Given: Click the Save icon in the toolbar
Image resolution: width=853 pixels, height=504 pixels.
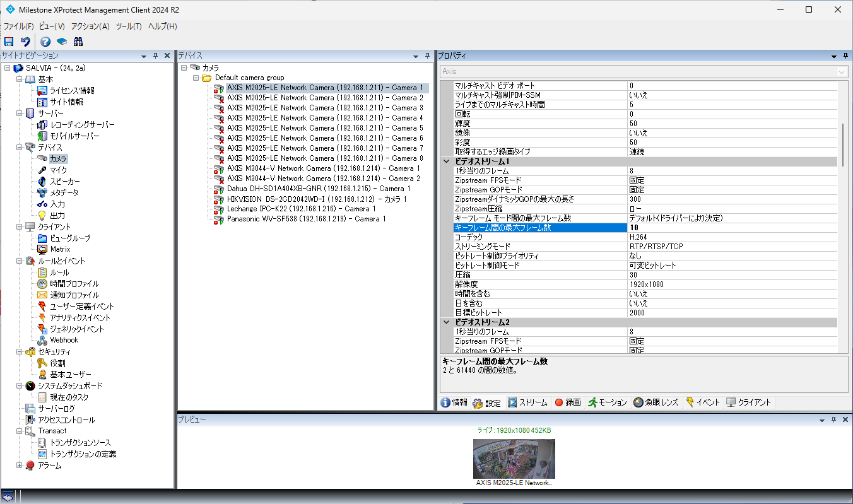Looking at the screenshot, I should pos(9,42).
